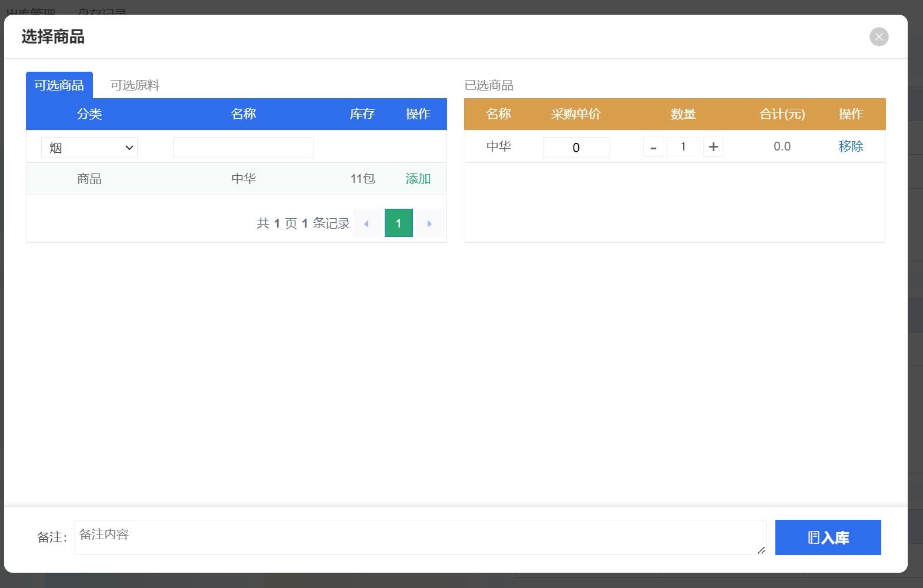Go to next page arrow

[429, 223]
